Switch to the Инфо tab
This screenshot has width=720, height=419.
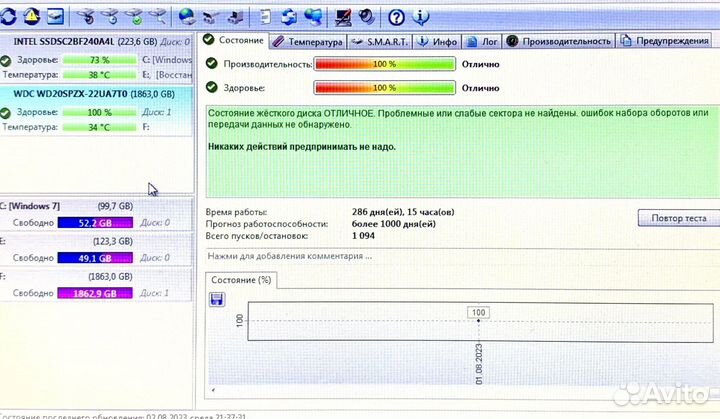[437, 42]
